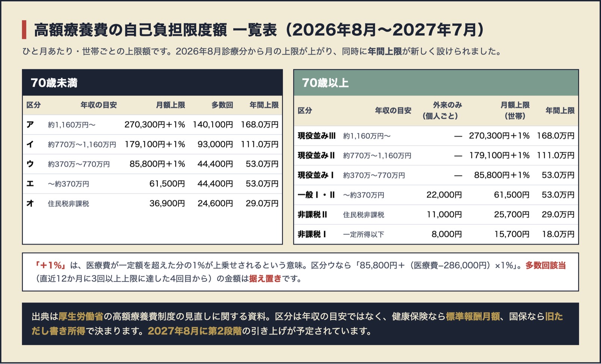Click the 24,600円 多数回 value

pyautogui.click(x=215, y=203)
